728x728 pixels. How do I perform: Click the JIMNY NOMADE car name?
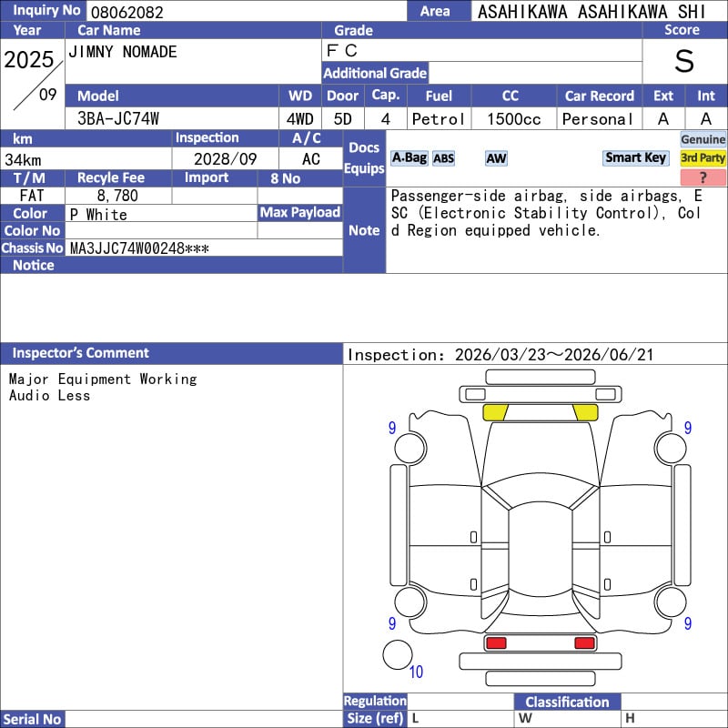click(x=123, y=52)
